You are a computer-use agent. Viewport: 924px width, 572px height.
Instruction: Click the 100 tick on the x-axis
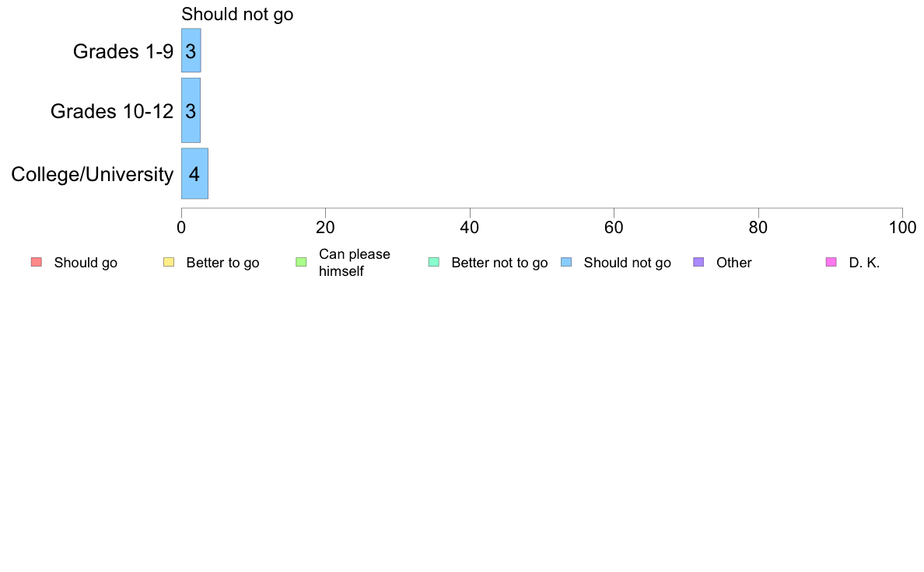pyautogui.click(x=901, y=227)
